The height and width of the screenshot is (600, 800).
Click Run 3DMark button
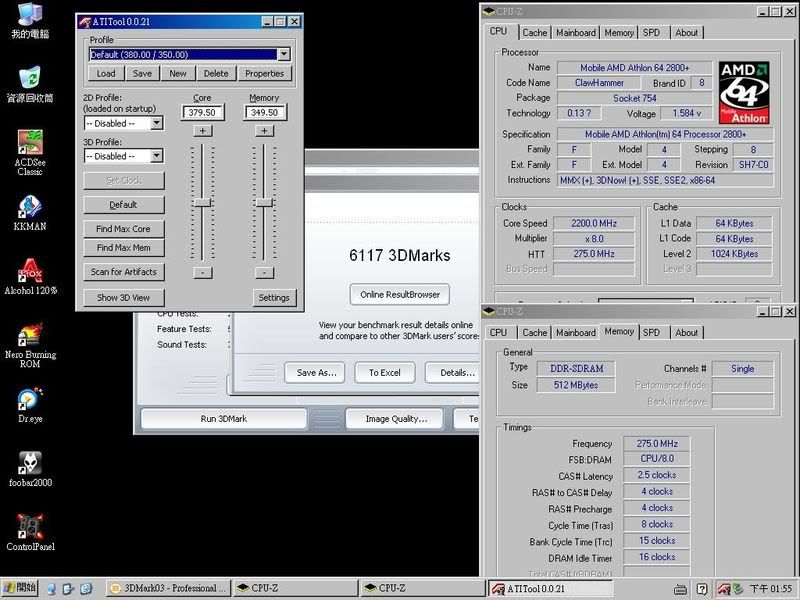coord(223,419)
